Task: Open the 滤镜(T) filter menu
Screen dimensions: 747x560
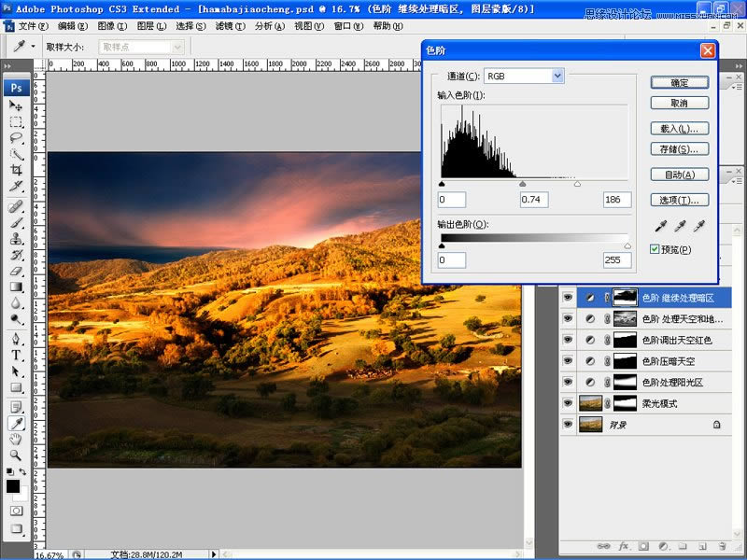Action: [231, 26]
